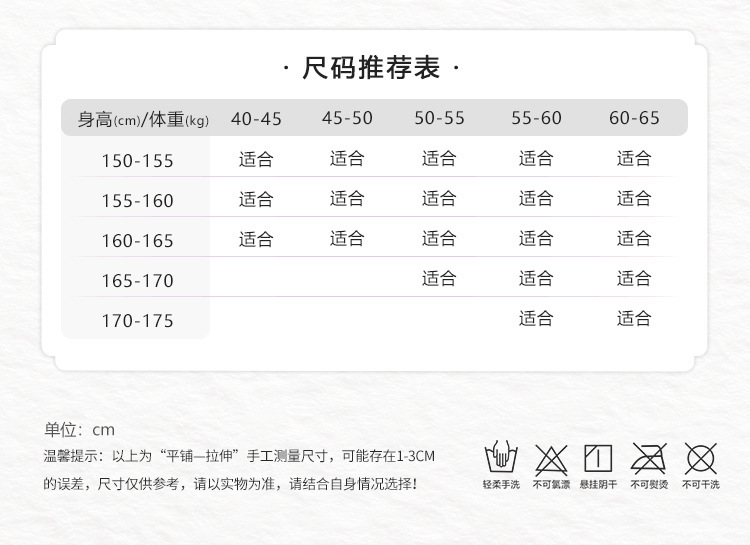Select the 50-55 weight column header
The image size is (750, 545).
tap(439, 118)
